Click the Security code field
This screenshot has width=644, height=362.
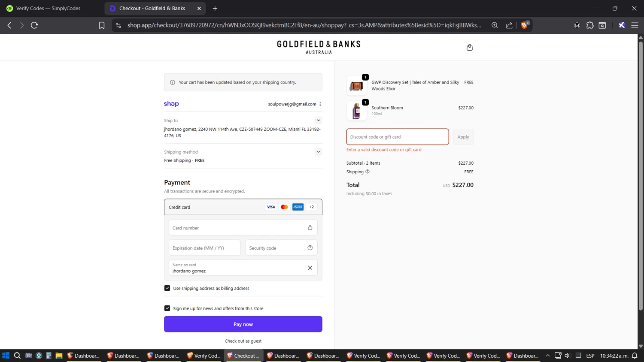(281, 248)
